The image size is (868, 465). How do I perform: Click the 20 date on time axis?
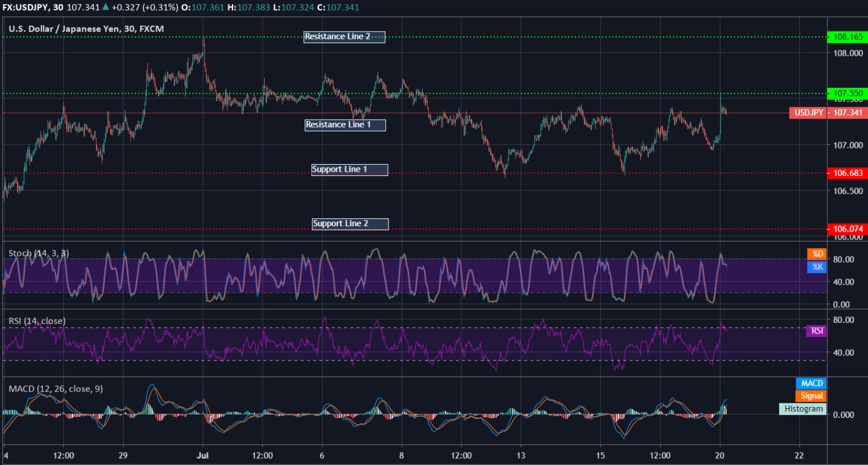pos(720,455)
